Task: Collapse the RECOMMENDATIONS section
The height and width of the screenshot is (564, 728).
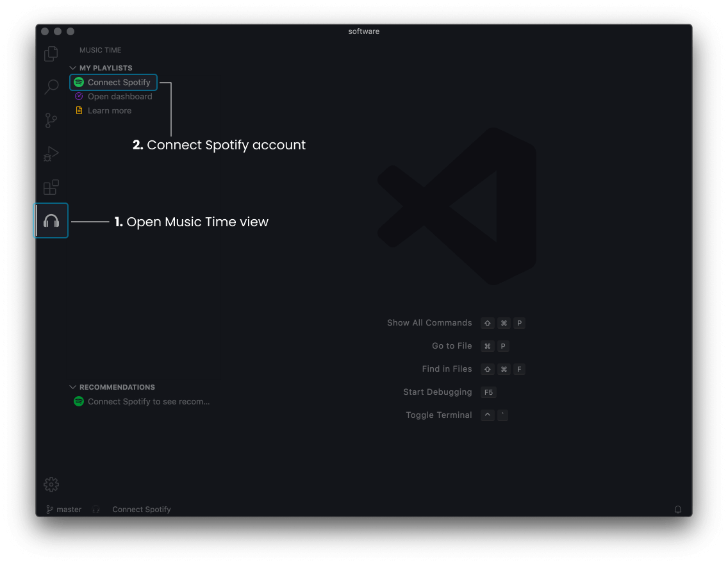Action: click(x=72, y=387)
